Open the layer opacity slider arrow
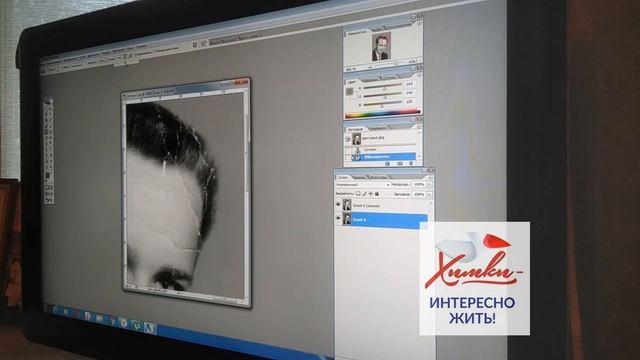 pos(429,185)
